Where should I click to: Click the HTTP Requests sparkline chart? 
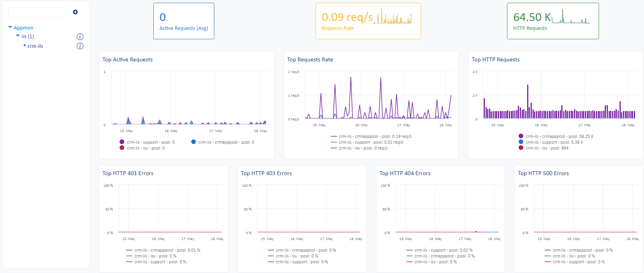570,17
